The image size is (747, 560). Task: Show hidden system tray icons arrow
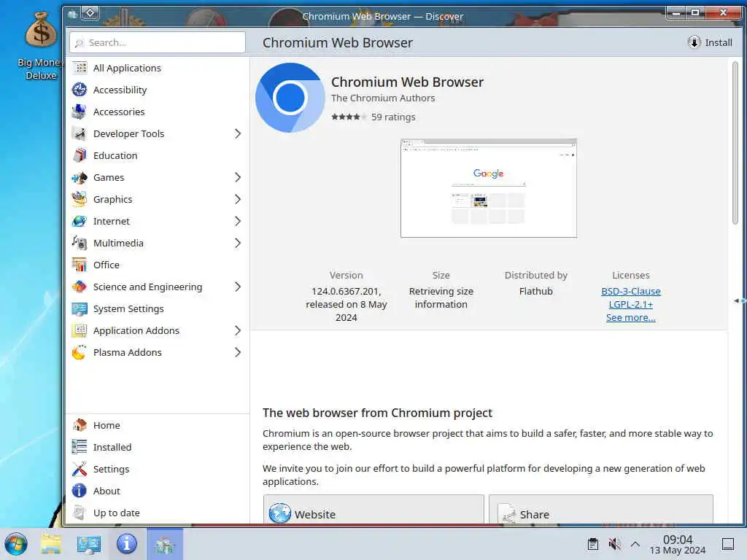pyautogui.click(x=635, y=544)
